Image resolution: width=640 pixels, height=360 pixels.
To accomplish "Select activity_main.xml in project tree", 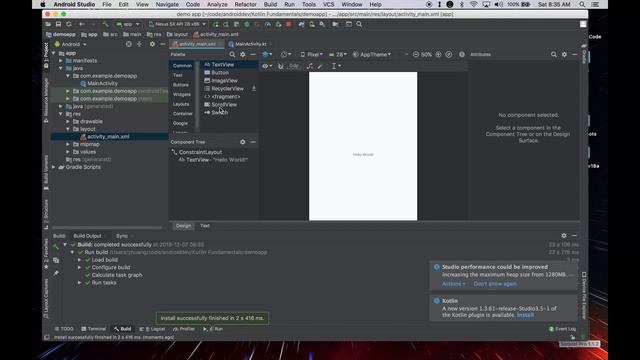I will [x=108, y=137].
